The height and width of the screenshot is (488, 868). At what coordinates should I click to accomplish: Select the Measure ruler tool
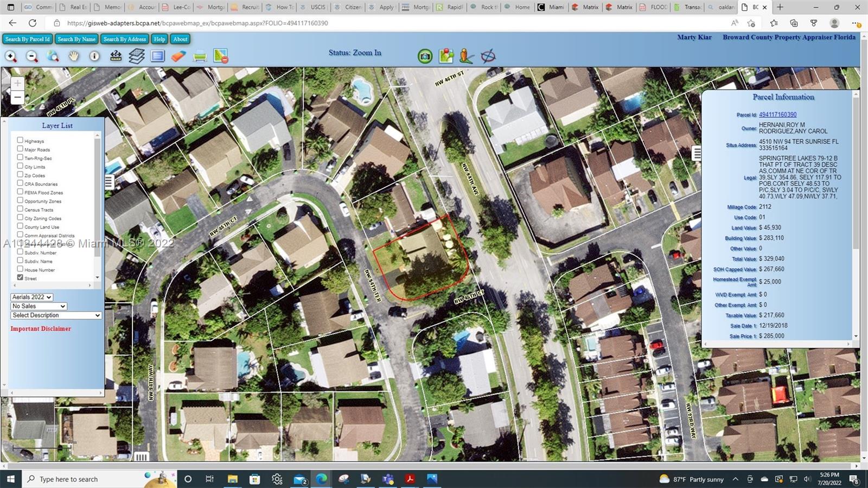pos(116,56)
